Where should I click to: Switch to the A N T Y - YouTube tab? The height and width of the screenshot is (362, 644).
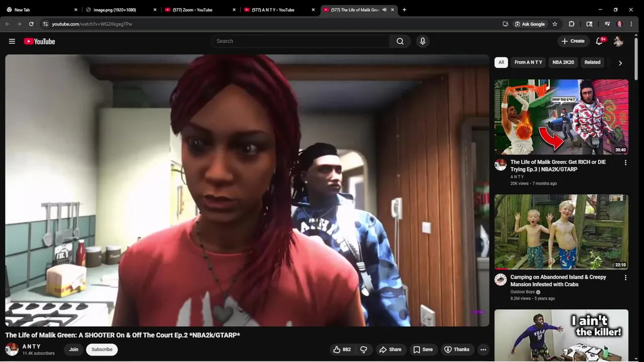click(279, 10)
